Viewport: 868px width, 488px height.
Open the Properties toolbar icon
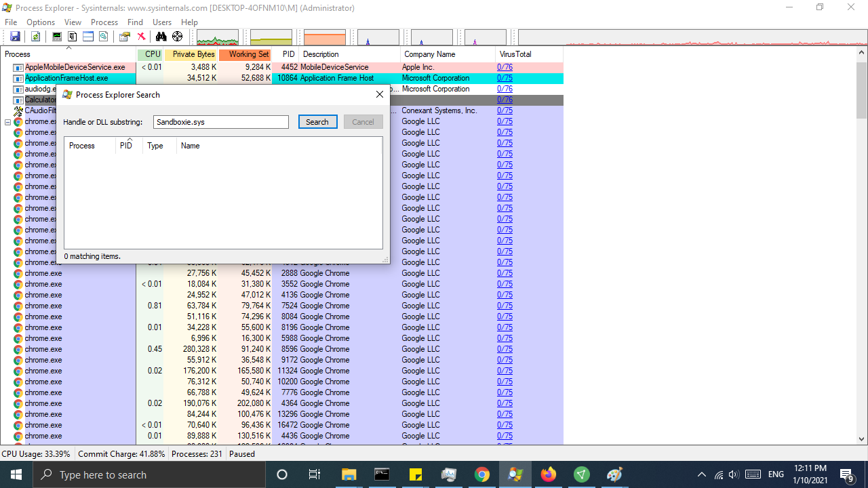125,37
